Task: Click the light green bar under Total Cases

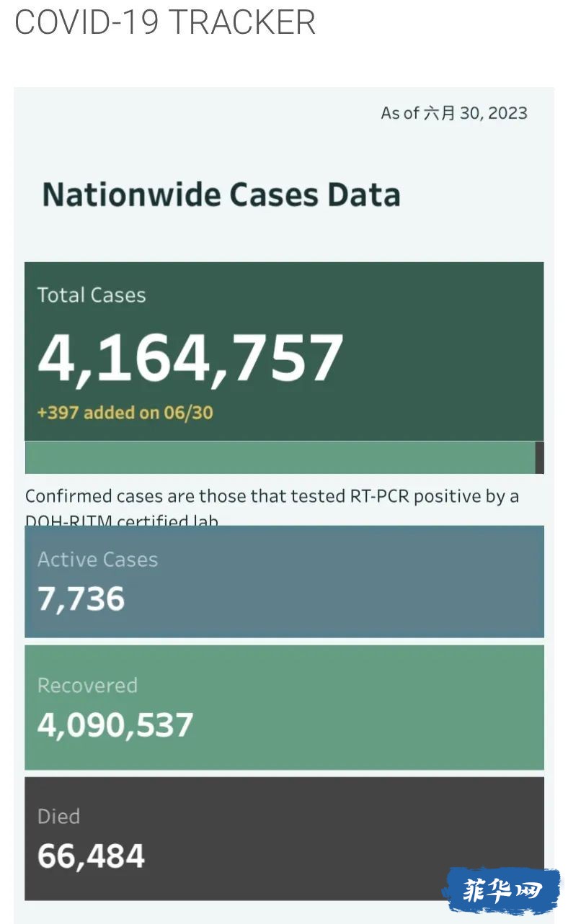Action: (280, 457)
